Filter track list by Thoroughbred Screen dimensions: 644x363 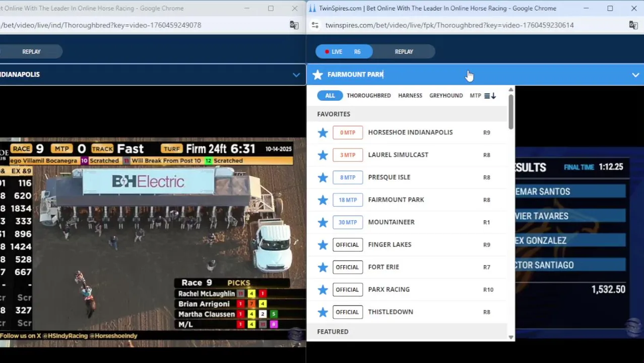[x=368, y=95]
